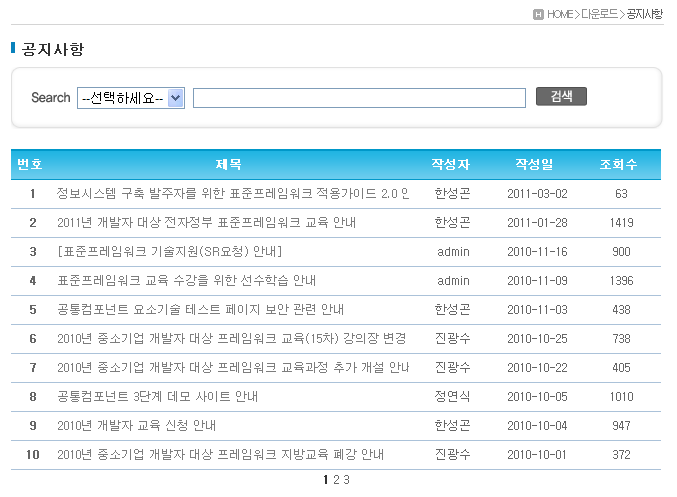Screen dimensions: 677x497
Task: Click the 조회수 column header
Action: click(x=618, y=164)
